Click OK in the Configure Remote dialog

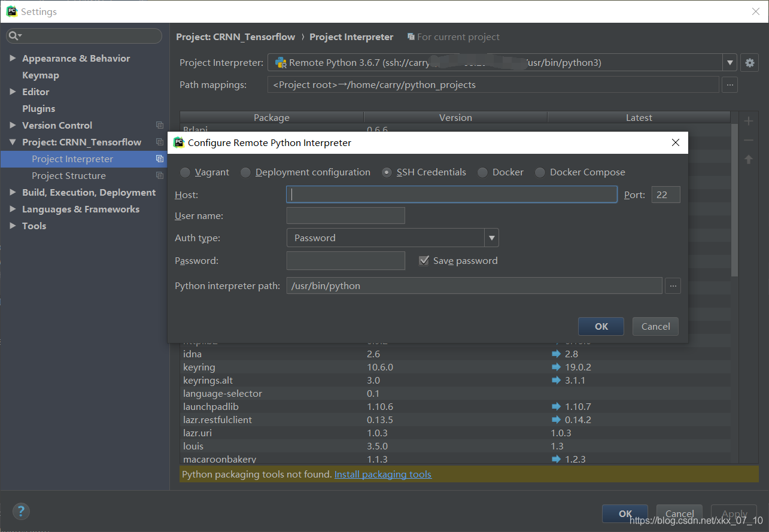pyautogui.click(x=601, y=326)
